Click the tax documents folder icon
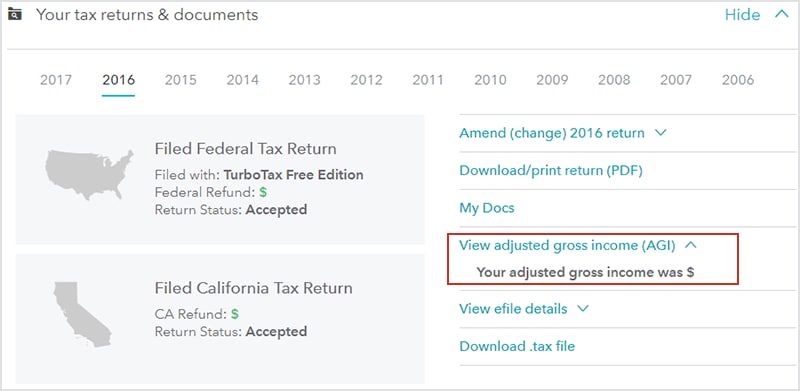Viewport: 800px width, 391px height. click(15, 14)
